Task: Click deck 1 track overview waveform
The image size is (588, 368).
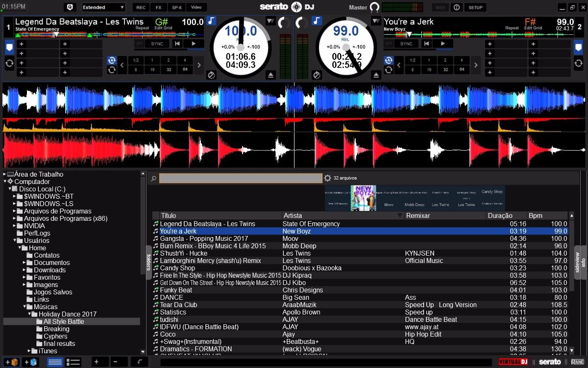Action: (x=109, y=35)
